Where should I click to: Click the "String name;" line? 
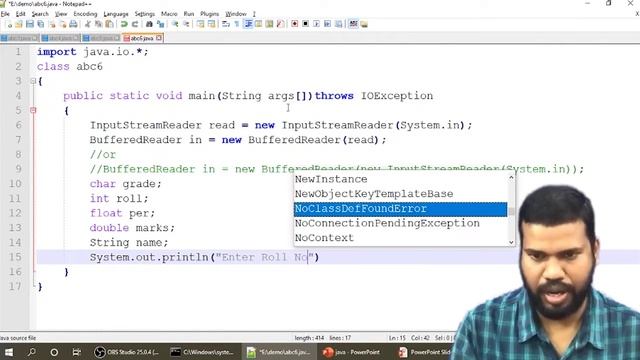(x=129, y=242)
